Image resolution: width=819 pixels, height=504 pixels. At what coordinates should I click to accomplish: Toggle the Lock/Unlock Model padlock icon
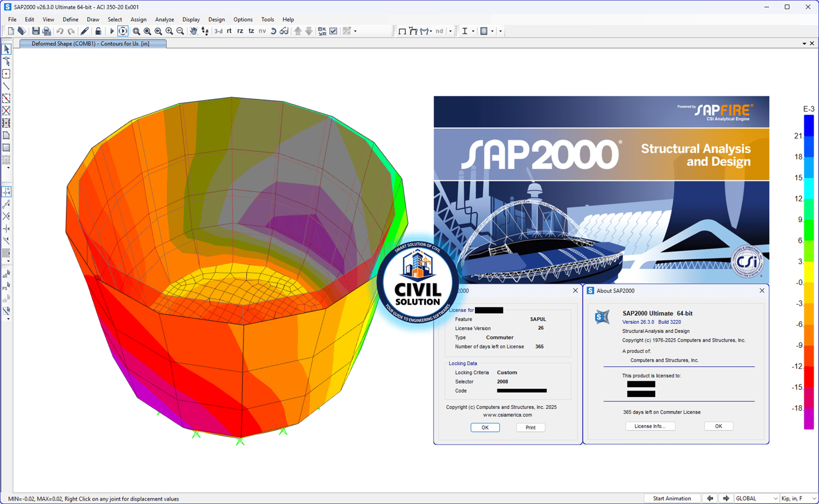[x=98, y=31]
